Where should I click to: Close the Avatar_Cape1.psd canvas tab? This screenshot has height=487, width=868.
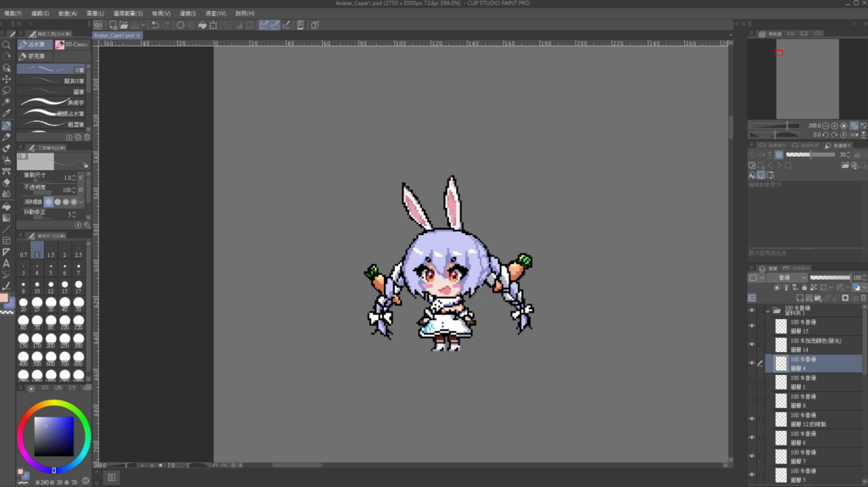(138, 36)
